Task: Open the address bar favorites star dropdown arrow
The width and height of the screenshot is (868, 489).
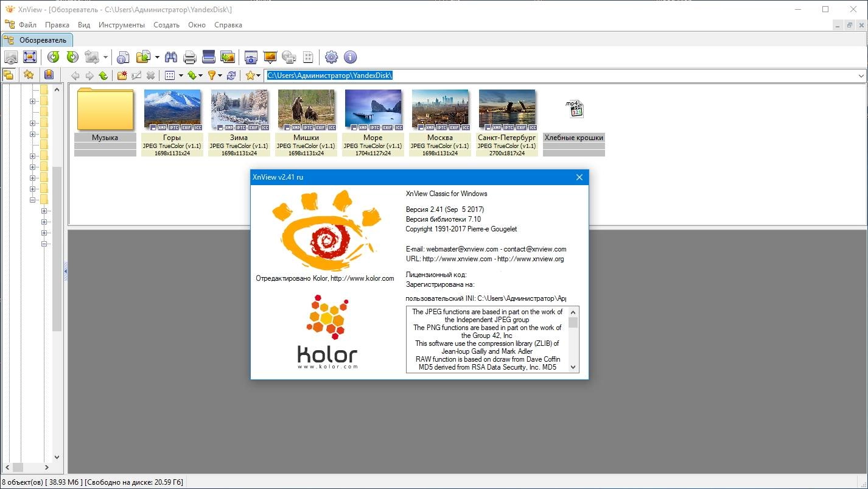Action: tap(258, 76)
